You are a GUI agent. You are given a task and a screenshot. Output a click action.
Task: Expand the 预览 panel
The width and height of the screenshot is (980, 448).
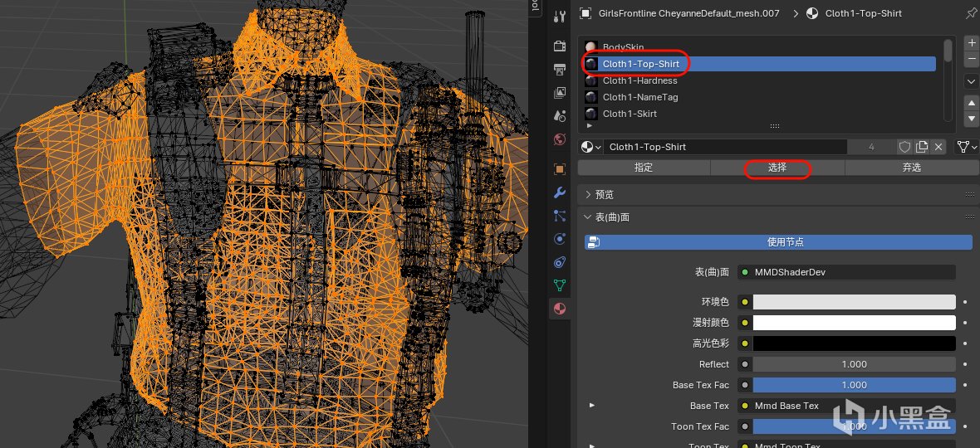(604, 194)
